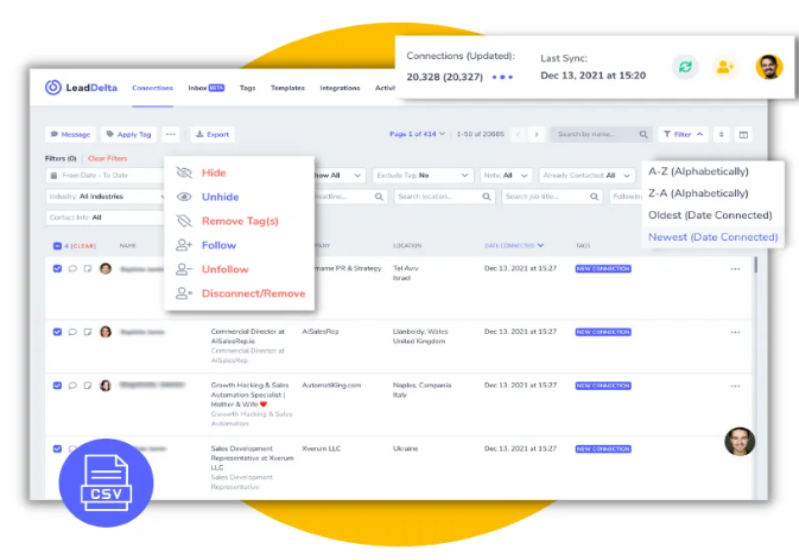Viewport: 799px width, 560px height.
Task: Open the Already Contacted: All dropdown
Action: click(x=587, y=175)
